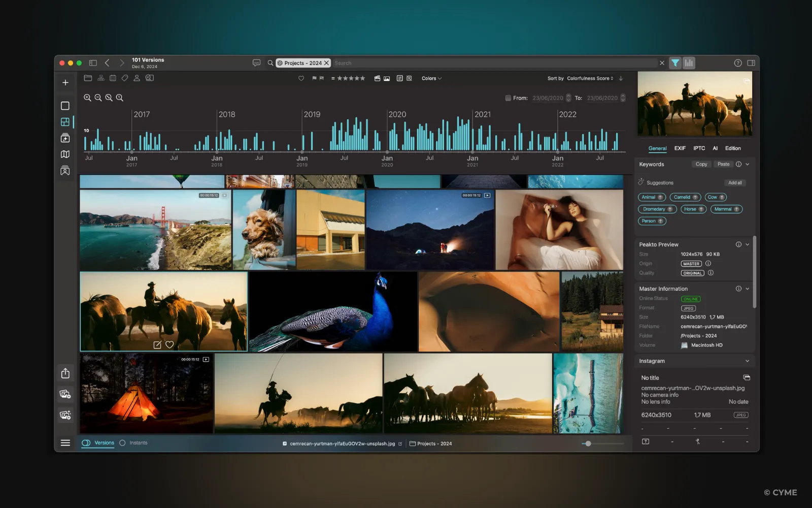
Task: Open the map view icon
Action: [x=65, y=154]
